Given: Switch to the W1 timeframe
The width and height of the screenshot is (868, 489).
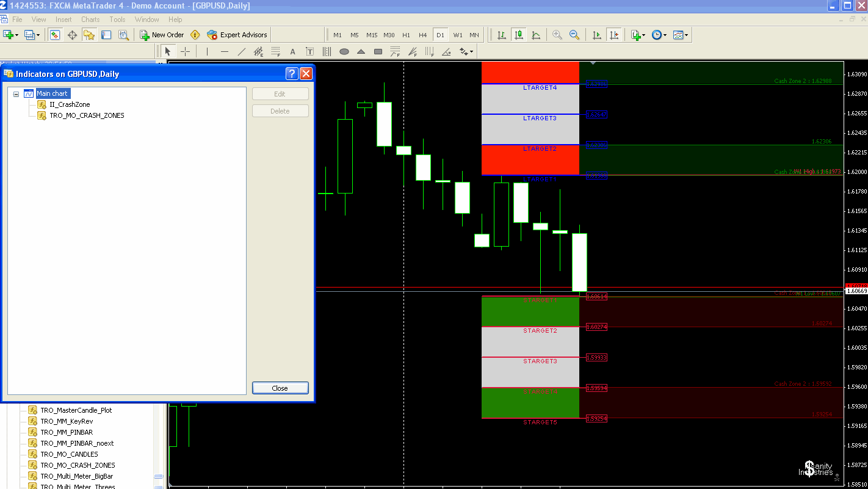Looking at the screenshot, I should coord(458,35).
